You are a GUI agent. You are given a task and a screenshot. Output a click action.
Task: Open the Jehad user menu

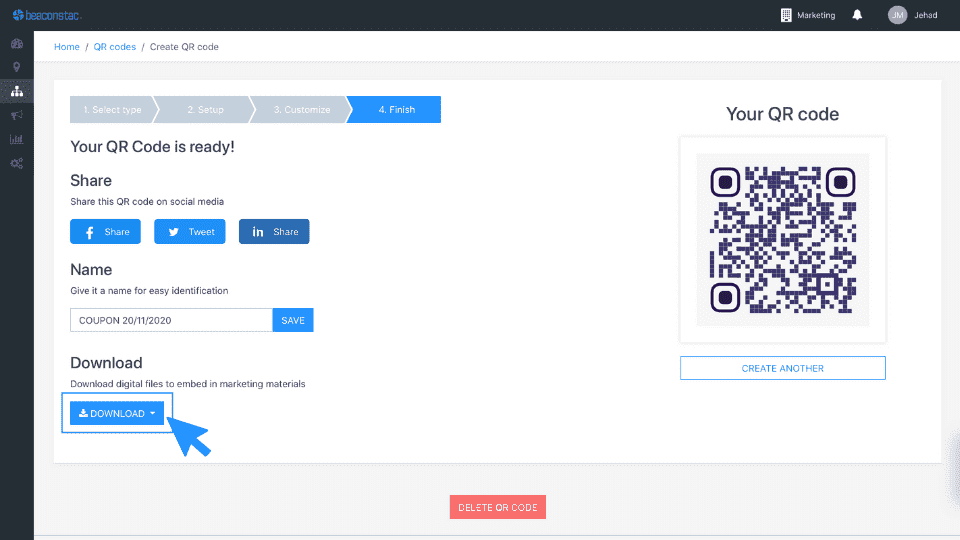click(926, 15)
